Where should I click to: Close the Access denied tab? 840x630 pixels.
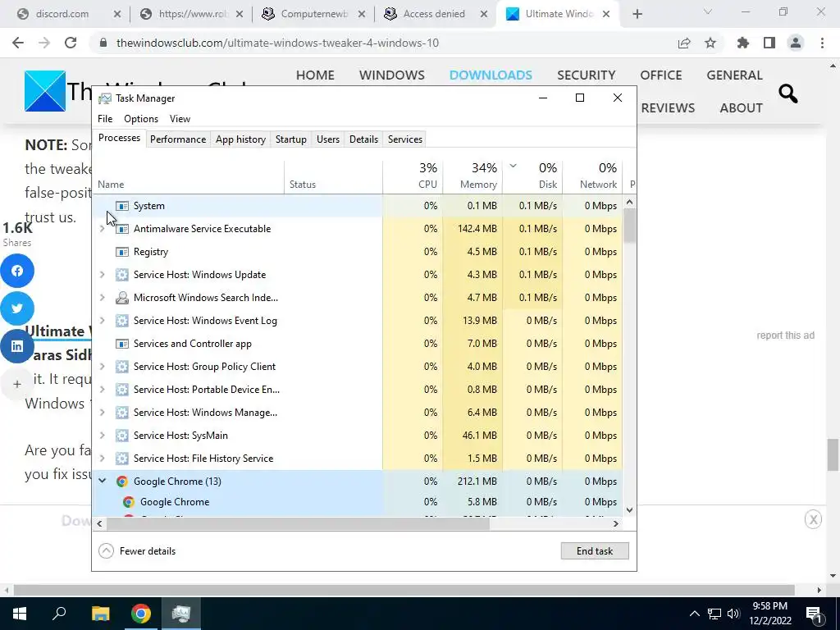484,15
